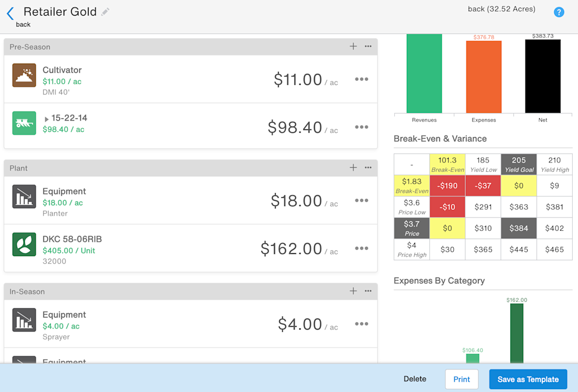Click the Save as Template button

(528, 379)
